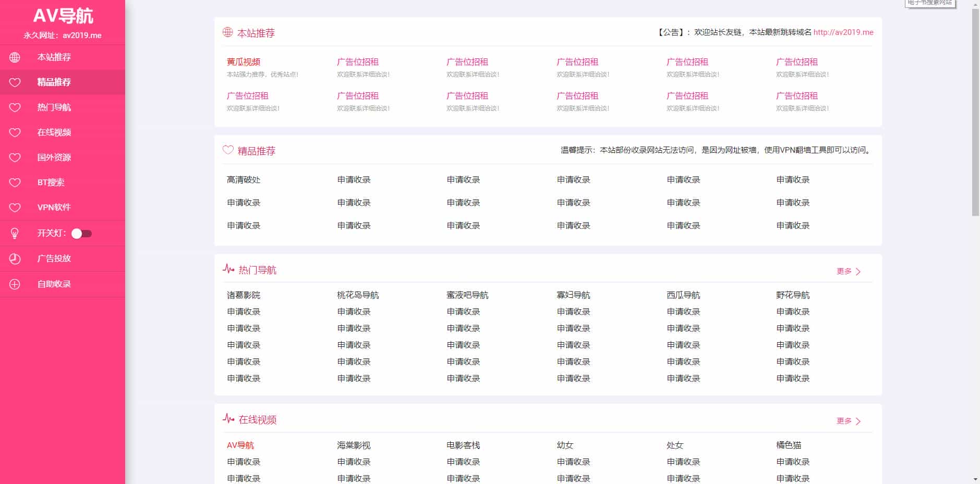The width and height of the screenshot is (980, 484).
Task: Click the heart icon before 精品推荐 section title
Action: [x=228, y=150]
